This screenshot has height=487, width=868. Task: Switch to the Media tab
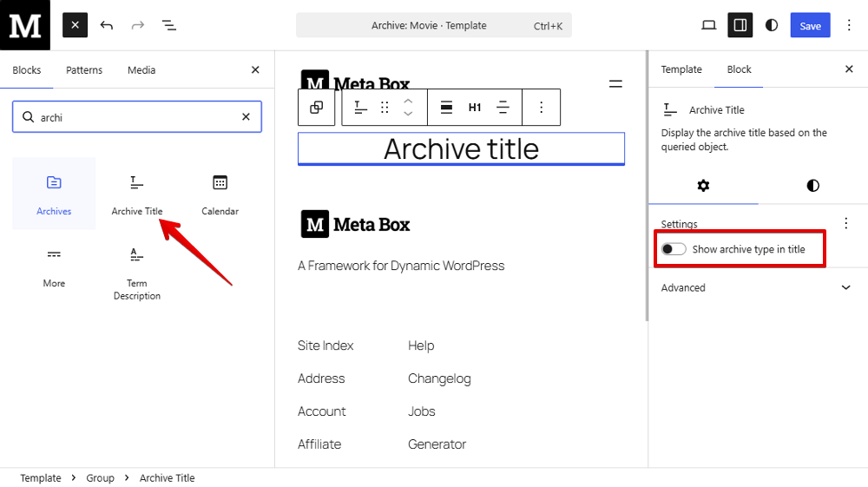click(141, 70)
